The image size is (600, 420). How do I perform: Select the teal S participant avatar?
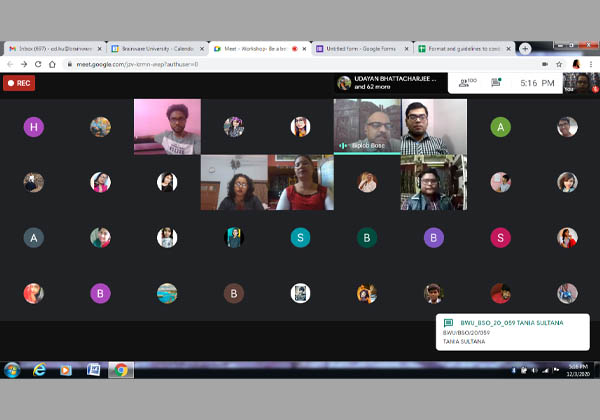pyautogui.click(x=300, y=237)
